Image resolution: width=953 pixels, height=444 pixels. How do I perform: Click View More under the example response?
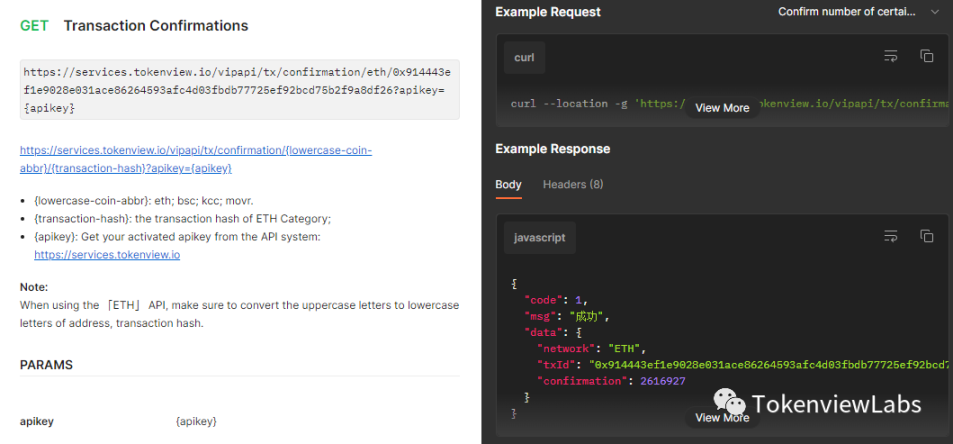[x=722, y=418]
